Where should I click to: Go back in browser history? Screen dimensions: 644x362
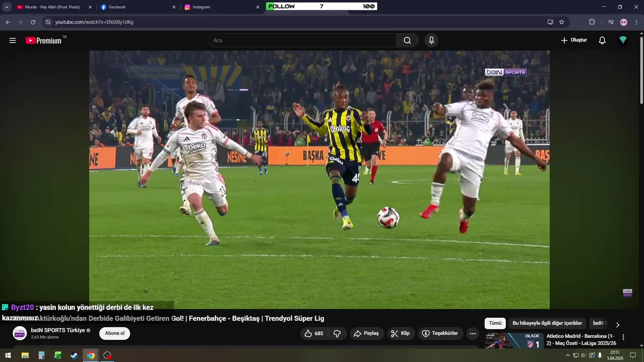coord(8,22)
